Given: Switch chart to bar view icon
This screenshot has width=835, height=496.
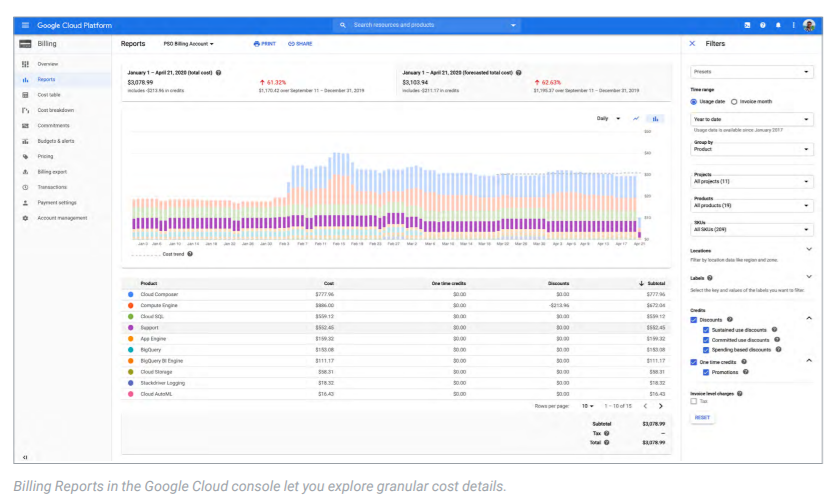Looking at the screenshot, I should click(x=656, y=119).
